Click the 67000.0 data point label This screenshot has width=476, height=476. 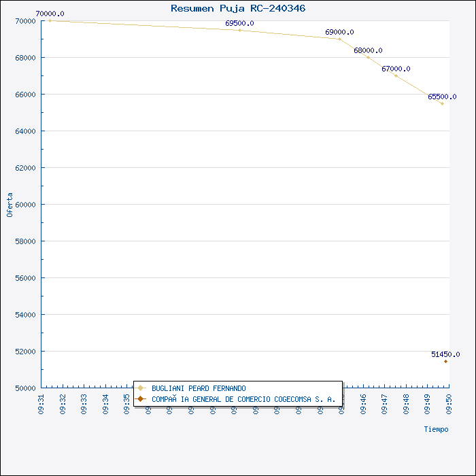(396, 69)
